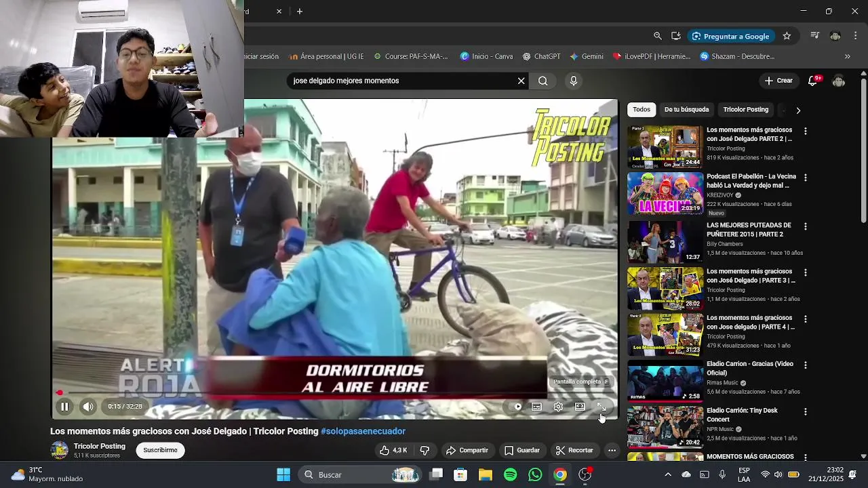The image size is (868, 488).
Task: Mute the video volume speaker icon
Action: point(88,407)
